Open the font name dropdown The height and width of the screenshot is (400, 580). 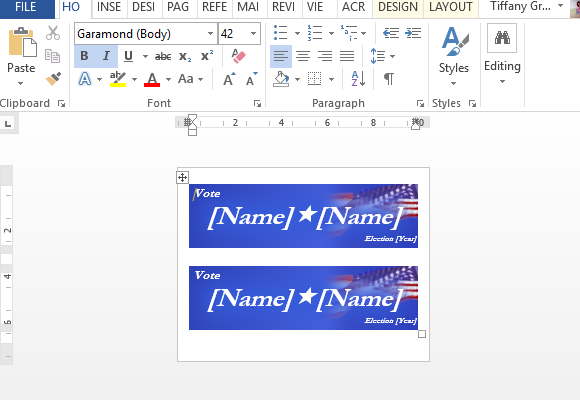[210, 34]
